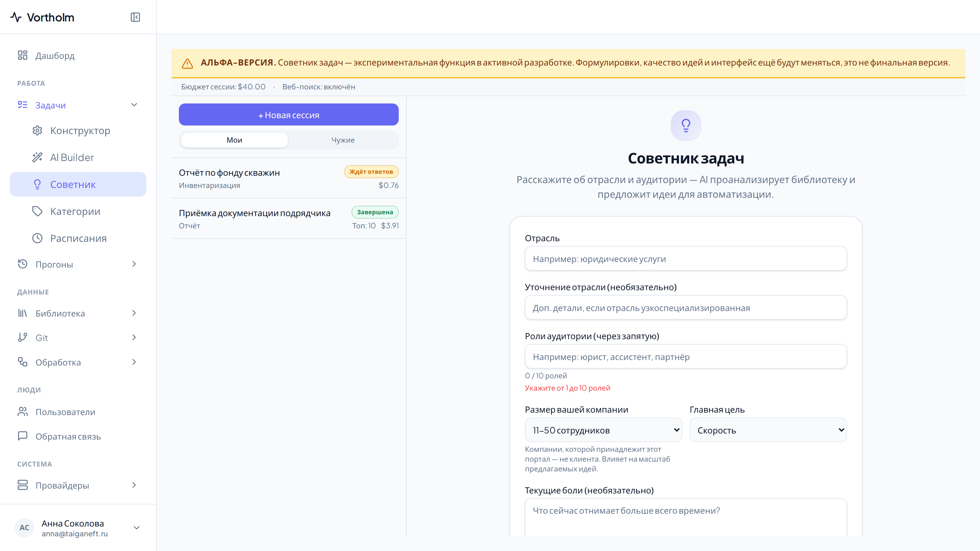Click the Инвентаризация session subtitle
Screen dimensions: 980x551
tap(209, 185)
